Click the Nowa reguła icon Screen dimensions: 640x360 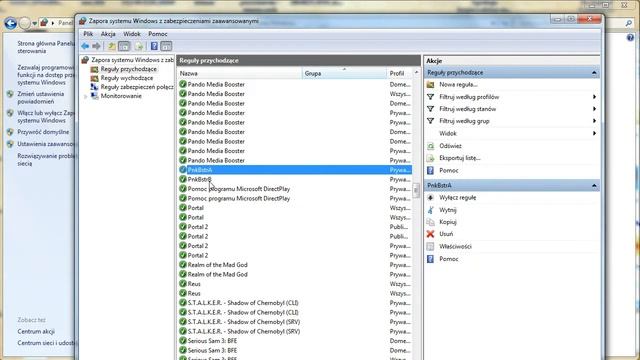tap(430, 84)
